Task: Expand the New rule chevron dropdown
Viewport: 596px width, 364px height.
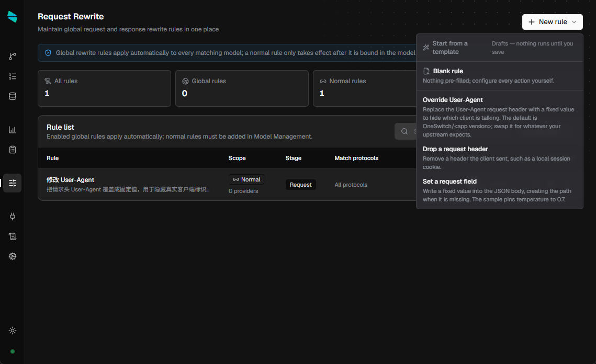Action: pyautogui.click(x=574, y=22)
